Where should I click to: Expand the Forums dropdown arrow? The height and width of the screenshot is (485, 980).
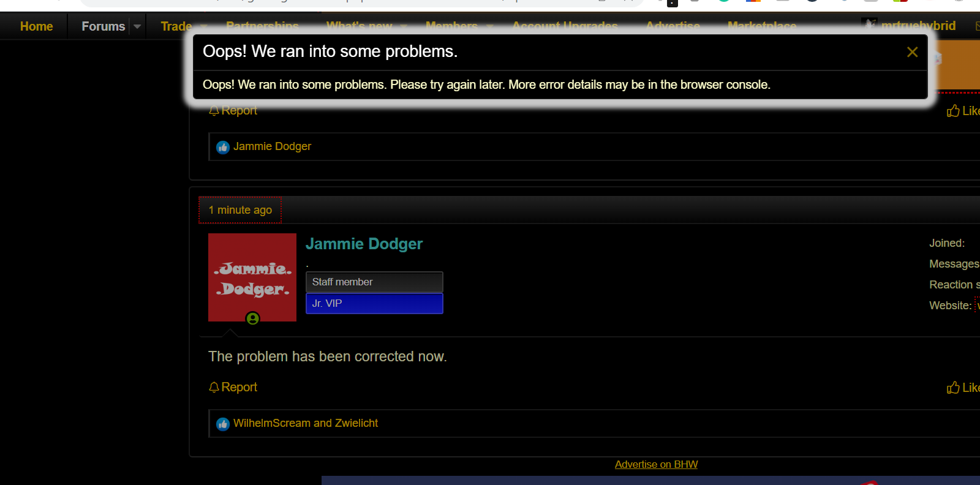click(x=137, y=26)
